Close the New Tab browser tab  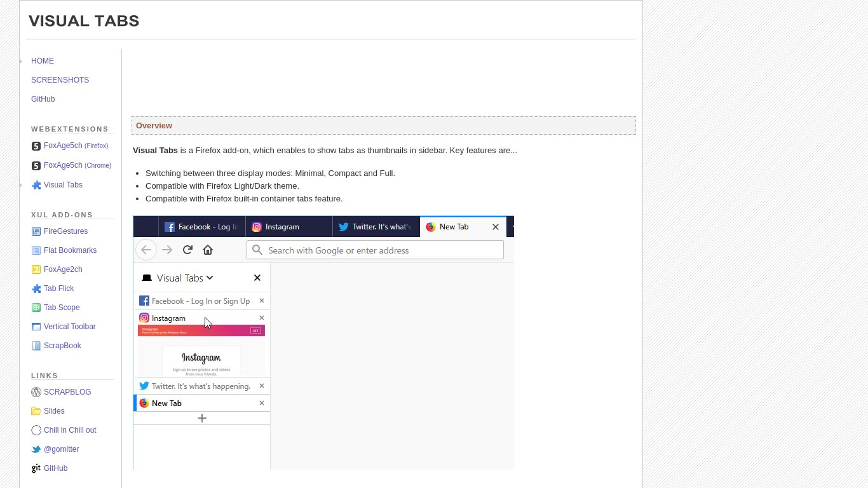[496, 227]
